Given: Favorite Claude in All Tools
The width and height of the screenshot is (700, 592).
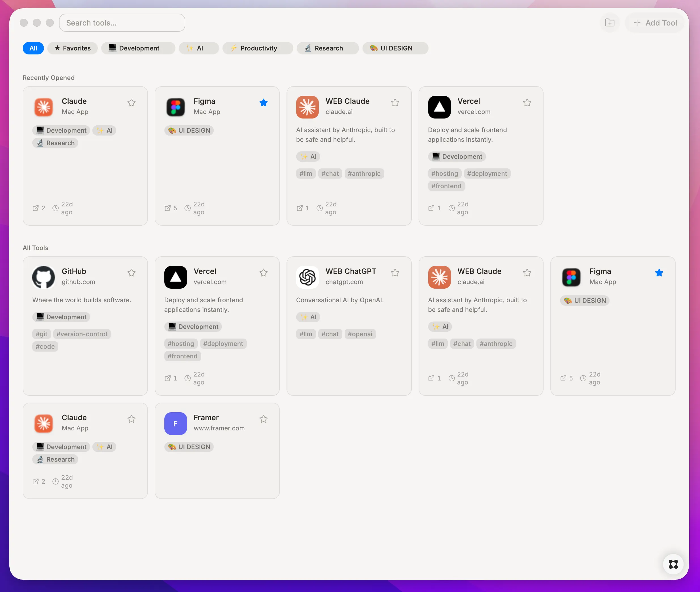Looking at the screenshot, I should point(131,419).
